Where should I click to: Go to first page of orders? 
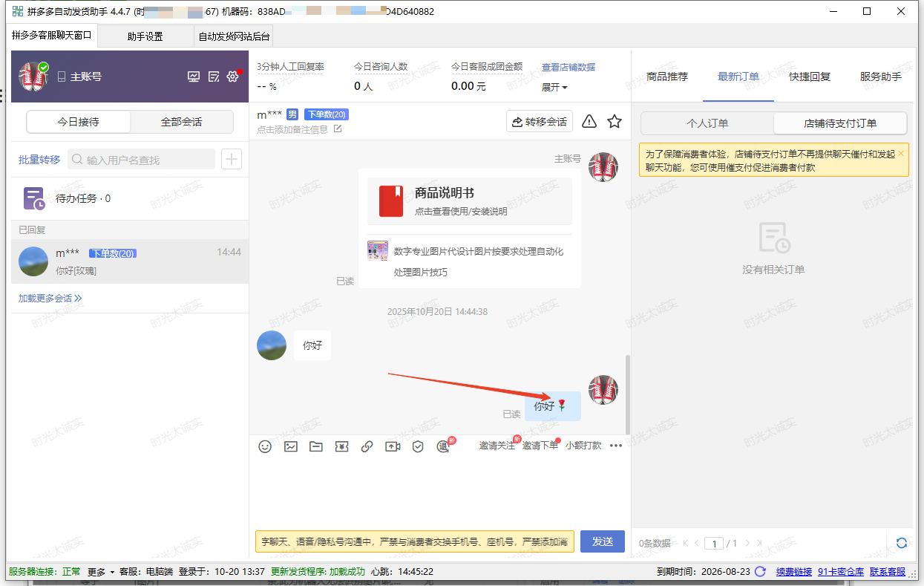tap(686, 543)
